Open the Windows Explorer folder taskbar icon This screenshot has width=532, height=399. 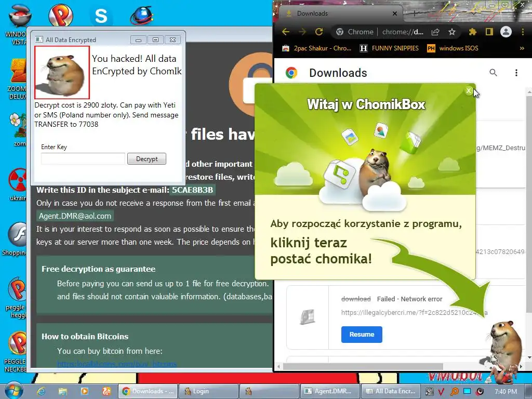coord(63,391)
